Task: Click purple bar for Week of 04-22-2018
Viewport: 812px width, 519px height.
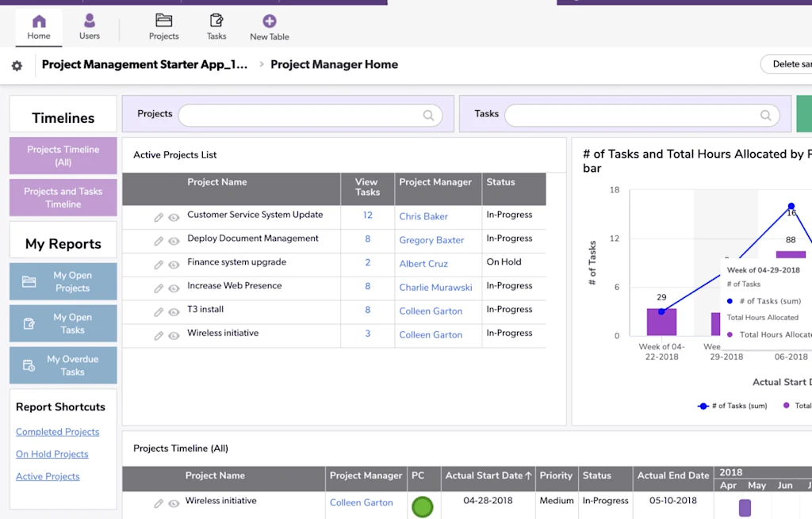Action: click(661, 322)
